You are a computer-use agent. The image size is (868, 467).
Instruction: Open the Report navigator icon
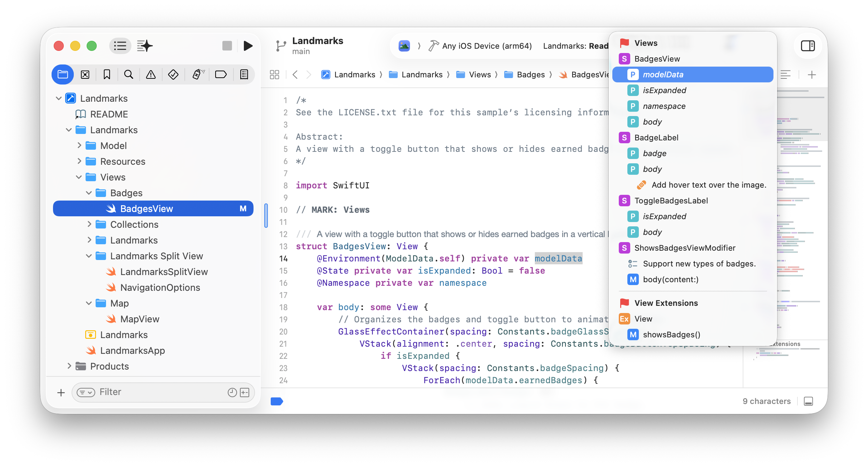pos(244,74)
